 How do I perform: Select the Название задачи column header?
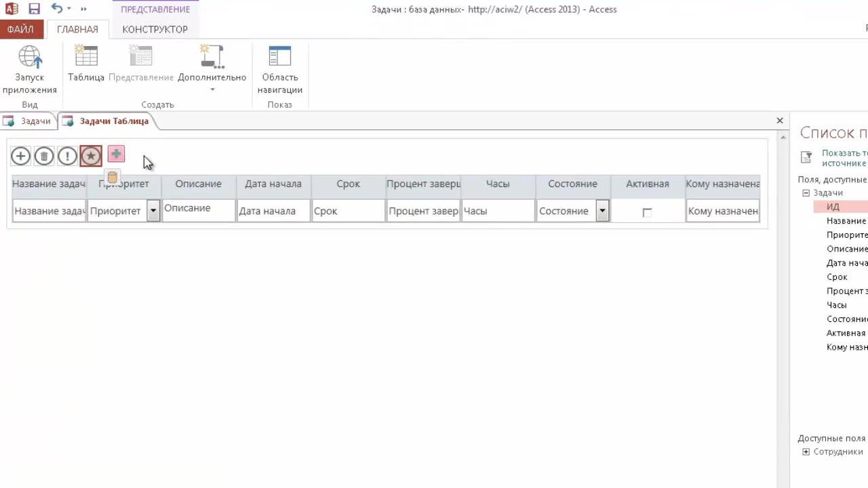coord(49,184)
